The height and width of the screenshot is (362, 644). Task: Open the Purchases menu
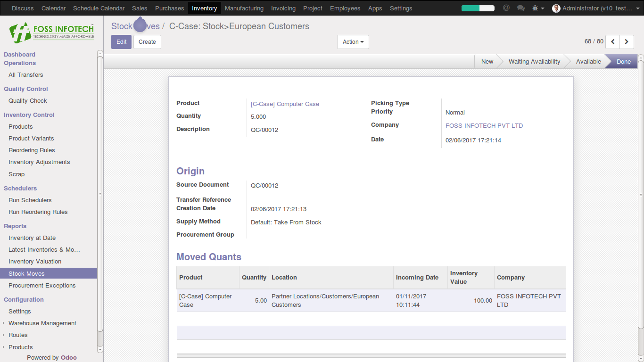[170, 8]
